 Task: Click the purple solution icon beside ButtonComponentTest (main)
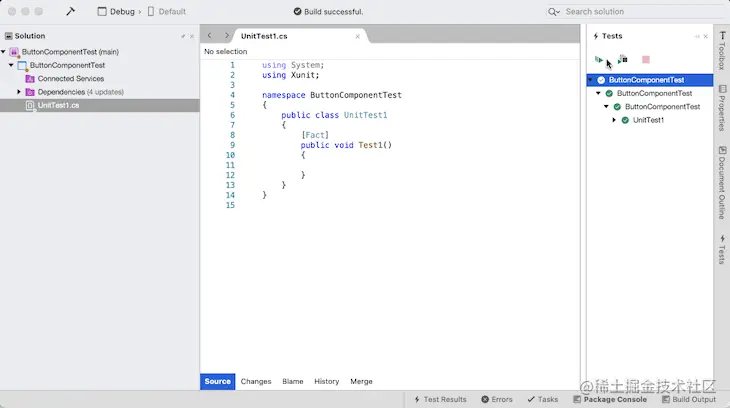click(14, 52)
